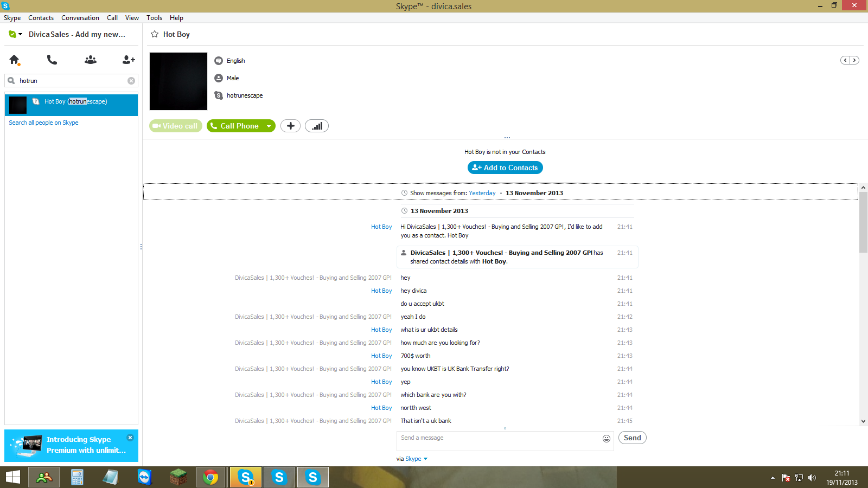
Task: Click the Male gender profile icon
Action: [x=219, y=78]
